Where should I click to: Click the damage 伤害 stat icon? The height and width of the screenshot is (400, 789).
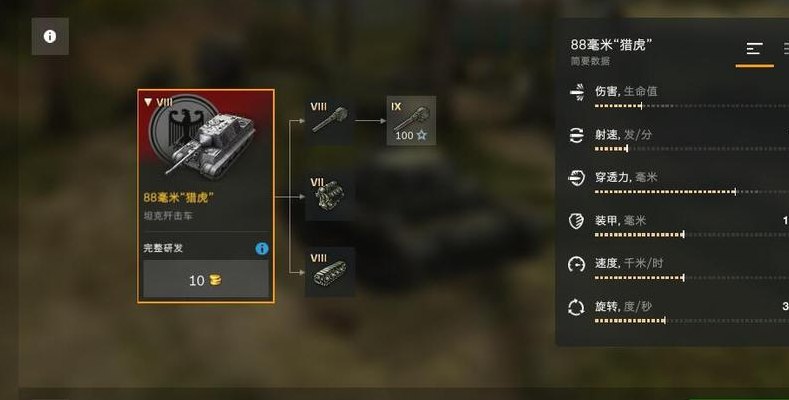pos(577,92)
